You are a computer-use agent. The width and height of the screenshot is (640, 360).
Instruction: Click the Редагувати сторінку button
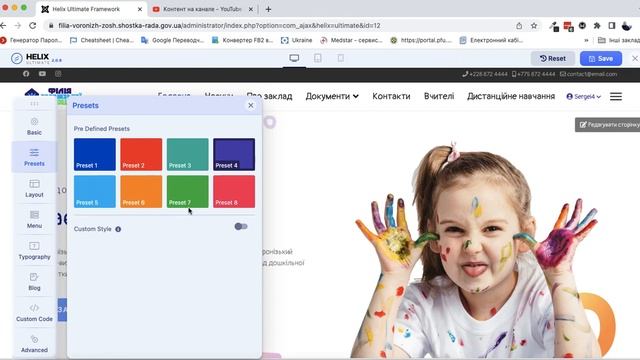607,125
